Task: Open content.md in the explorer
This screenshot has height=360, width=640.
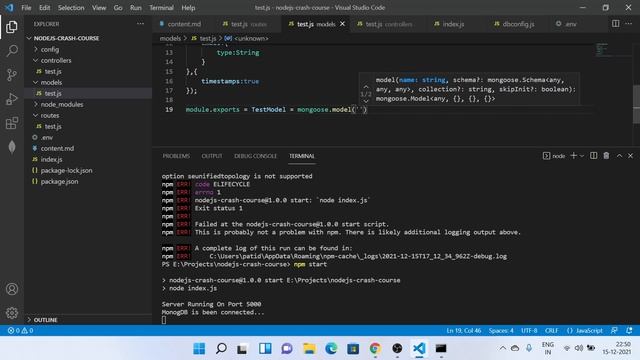Action: 57,148
